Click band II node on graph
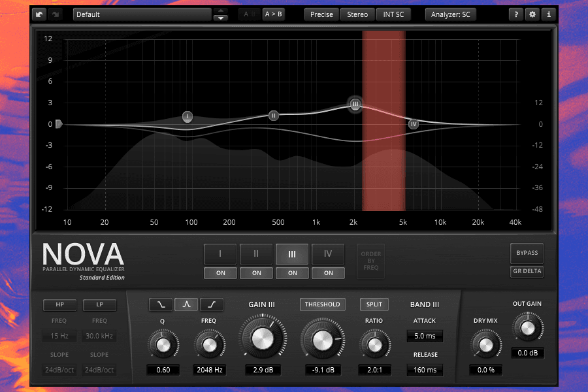Viewport: 588px width, 392px height. point(274,116)
